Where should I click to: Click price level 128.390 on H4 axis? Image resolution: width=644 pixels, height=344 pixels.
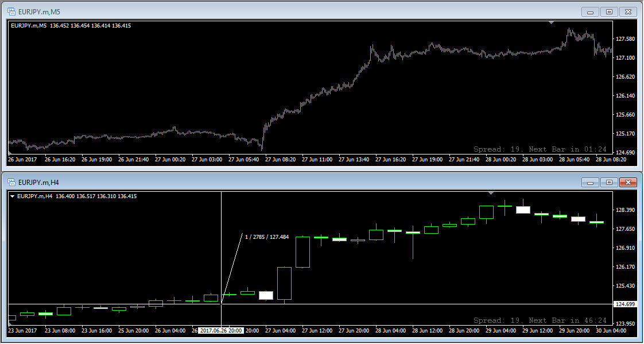[624, 210]
